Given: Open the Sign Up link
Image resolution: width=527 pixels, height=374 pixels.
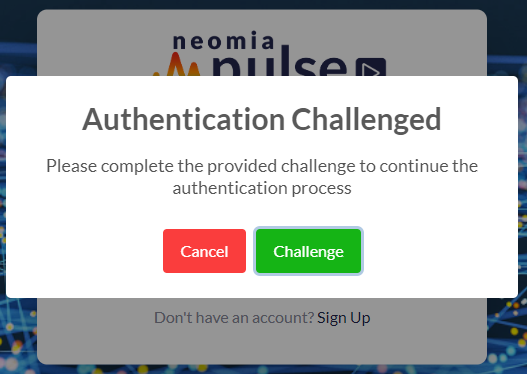Looking at the screenshot, I should click(x=343, y=318).
